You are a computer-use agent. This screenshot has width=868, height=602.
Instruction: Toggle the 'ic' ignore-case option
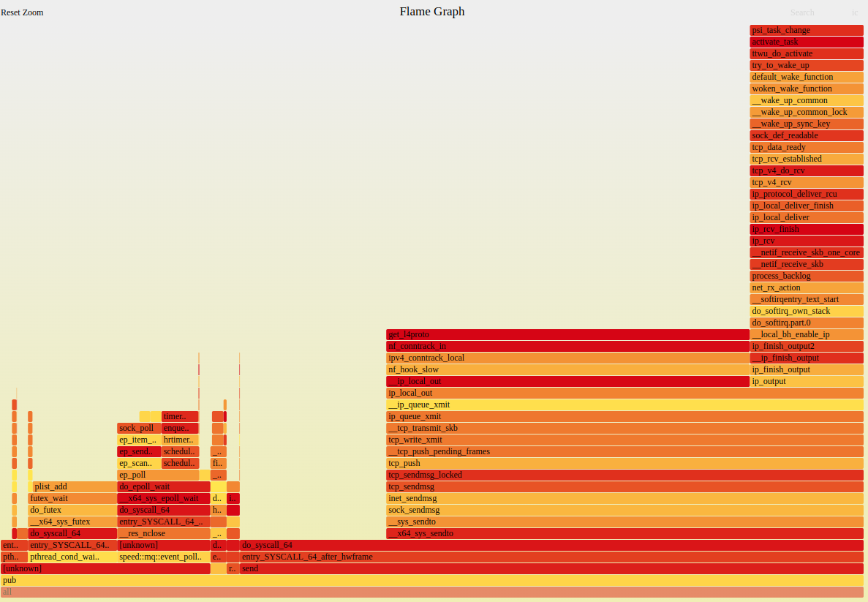click(854, 12)
